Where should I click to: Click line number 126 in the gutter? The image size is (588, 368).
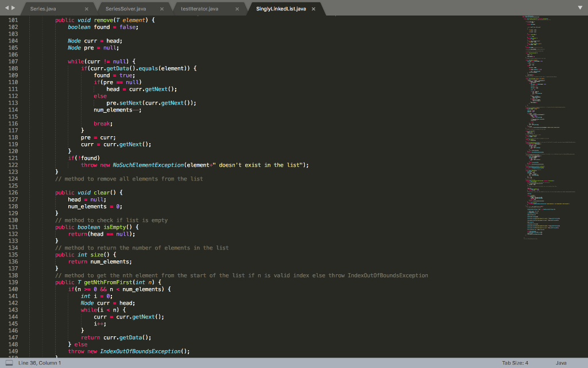13,193
